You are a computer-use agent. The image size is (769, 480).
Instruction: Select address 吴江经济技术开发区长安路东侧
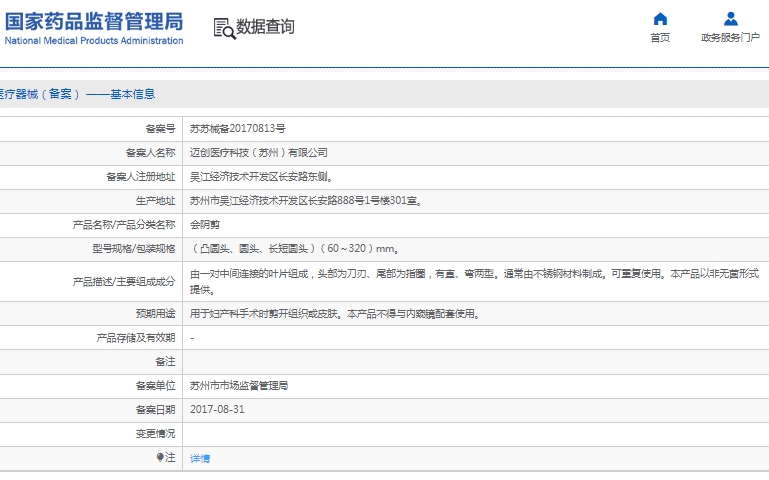pyautogui.click(x=261, y=177)
